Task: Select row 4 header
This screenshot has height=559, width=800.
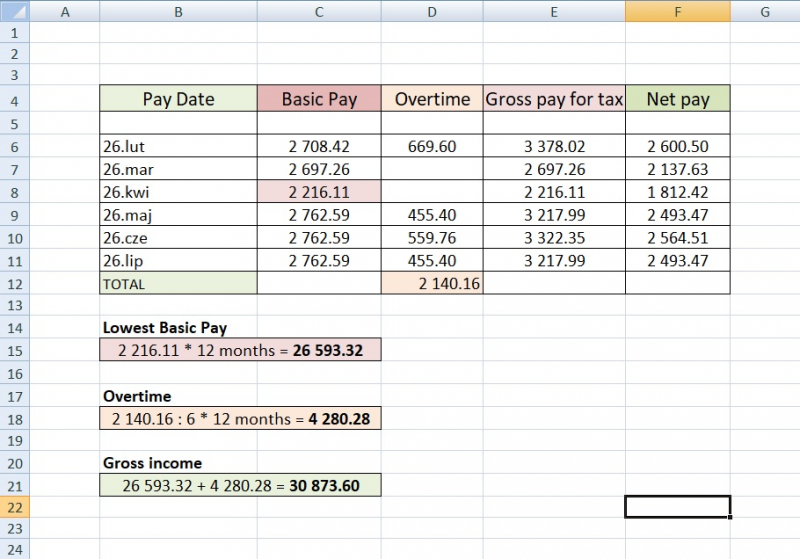Action: tap(14, 99)
